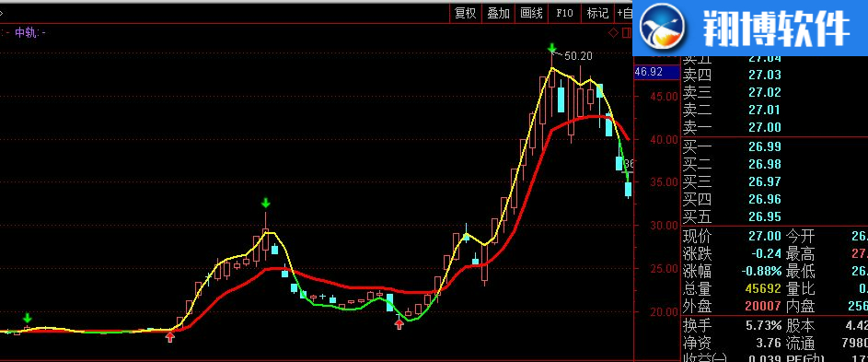868x362 pixels.
Task: Activate the 画线 drawing tool
Action: [531, 13]
